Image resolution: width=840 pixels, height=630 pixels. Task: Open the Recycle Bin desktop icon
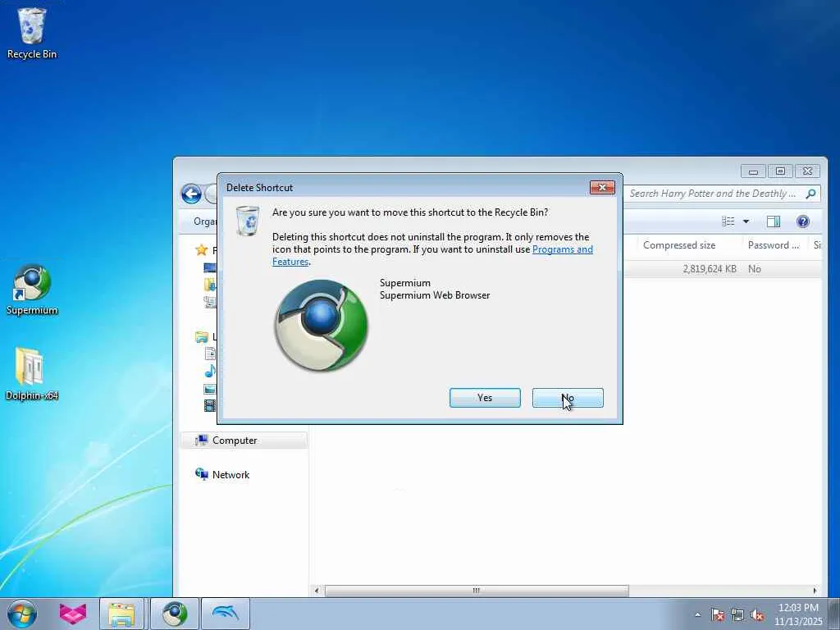point(32,33)
